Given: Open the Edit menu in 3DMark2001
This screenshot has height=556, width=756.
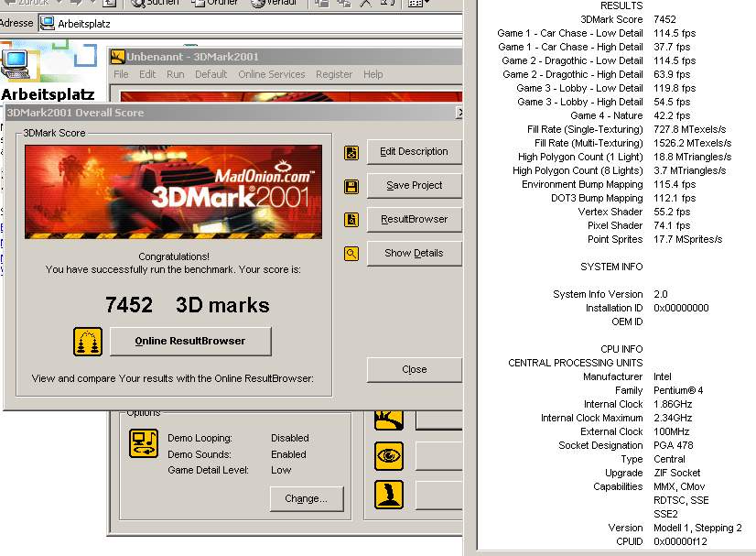Looking at the screenshot, I should click(x=147, y=74).
